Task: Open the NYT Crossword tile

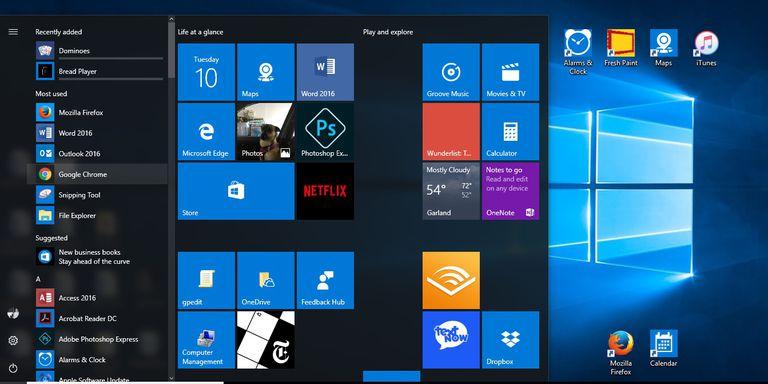Action: click(x=265, y=340)
